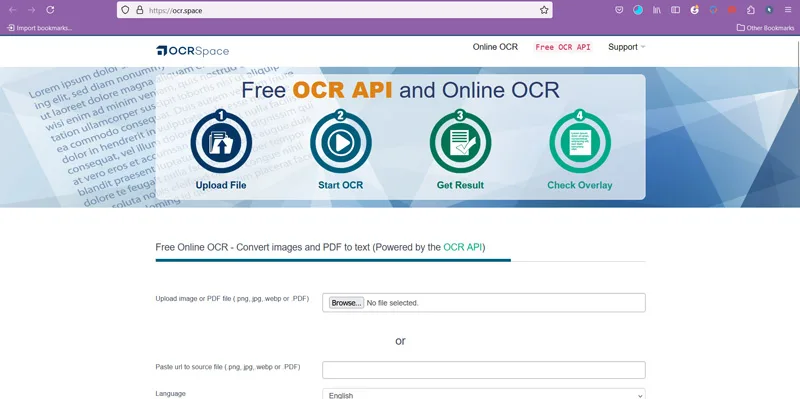Go forward with the browser forward arrow
The image size is (800, 399).
click(31, 10)
